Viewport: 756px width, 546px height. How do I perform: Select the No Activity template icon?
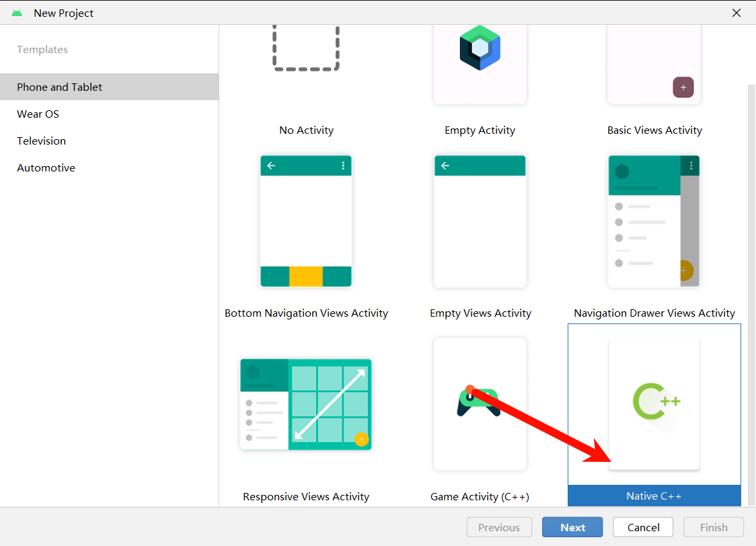pos(305,48)
